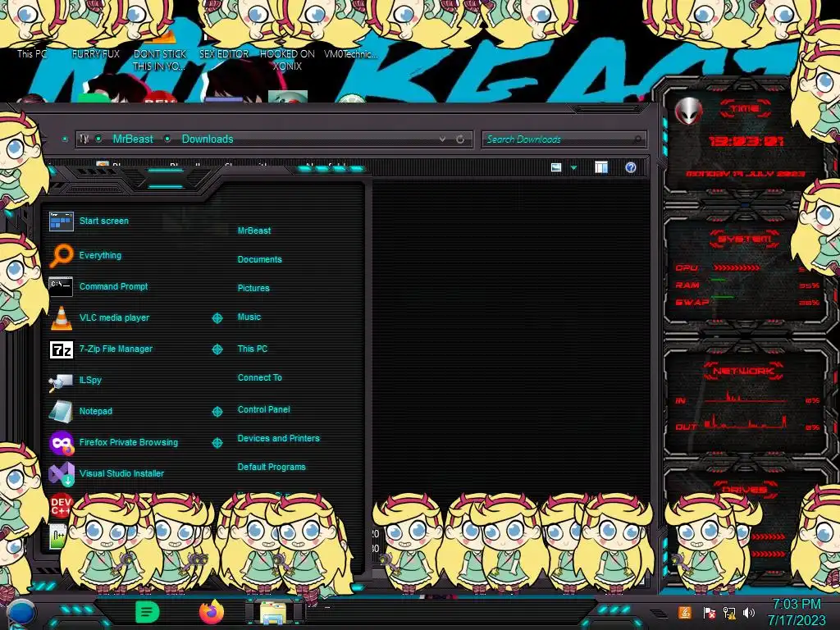This screenshot has width=840, height=630.
Task: Open This PC from the start menu
Action: pos(253,349)
